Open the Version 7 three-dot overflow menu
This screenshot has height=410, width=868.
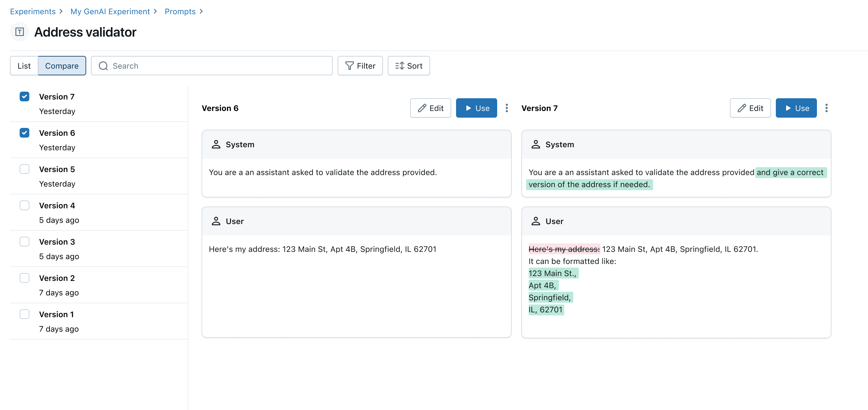coord(827,108)
